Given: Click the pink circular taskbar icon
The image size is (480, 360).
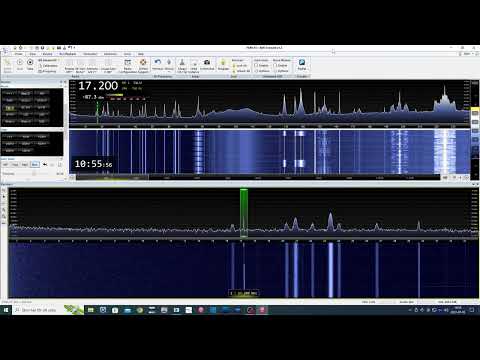Looking at the screenshot, I should point(201,310).
